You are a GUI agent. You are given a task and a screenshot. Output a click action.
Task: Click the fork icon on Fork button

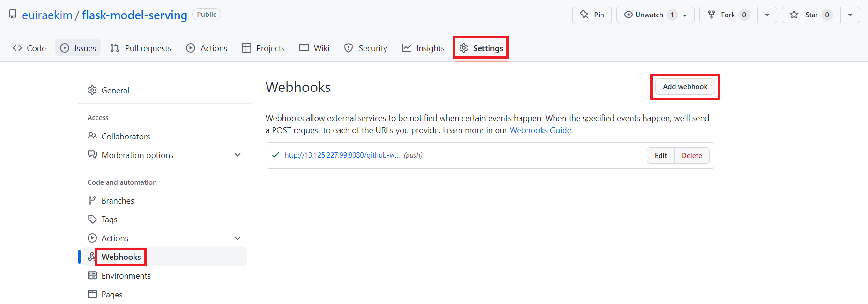coord(712,15)
